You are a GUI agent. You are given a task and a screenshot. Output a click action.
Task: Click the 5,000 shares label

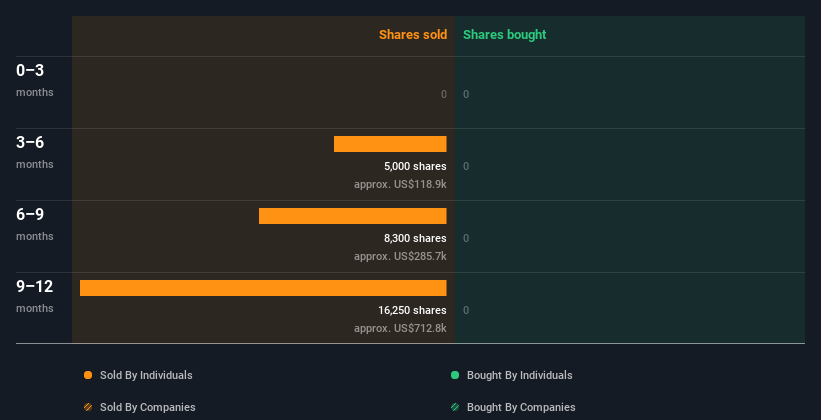415,166
